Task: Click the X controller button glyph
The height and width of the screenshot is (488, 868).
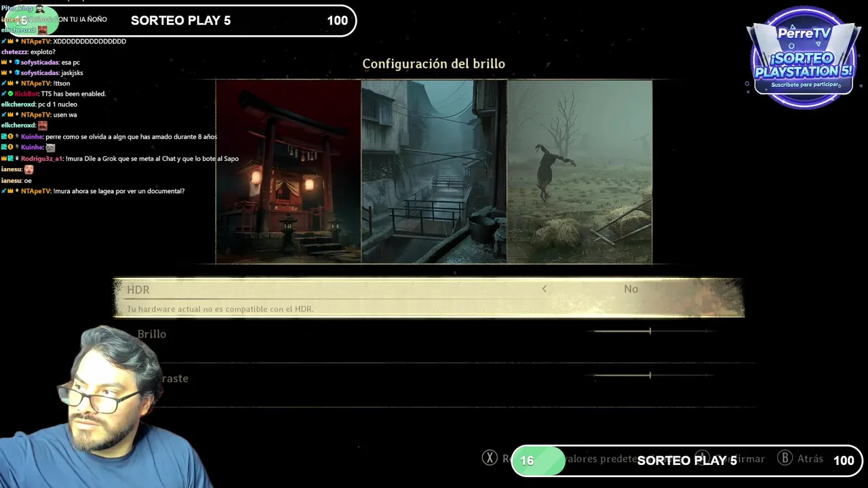Action: coord(490,458)
